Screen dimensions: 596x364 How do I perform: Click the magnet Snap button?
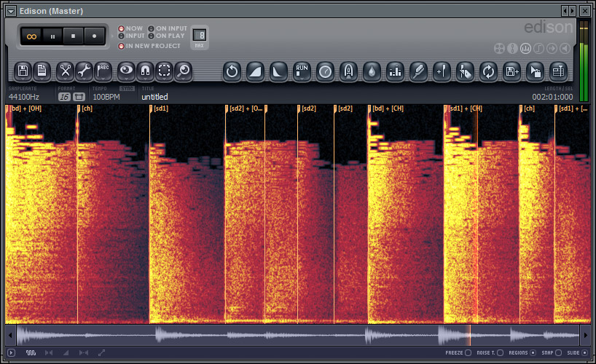click(x=146, y=71)
